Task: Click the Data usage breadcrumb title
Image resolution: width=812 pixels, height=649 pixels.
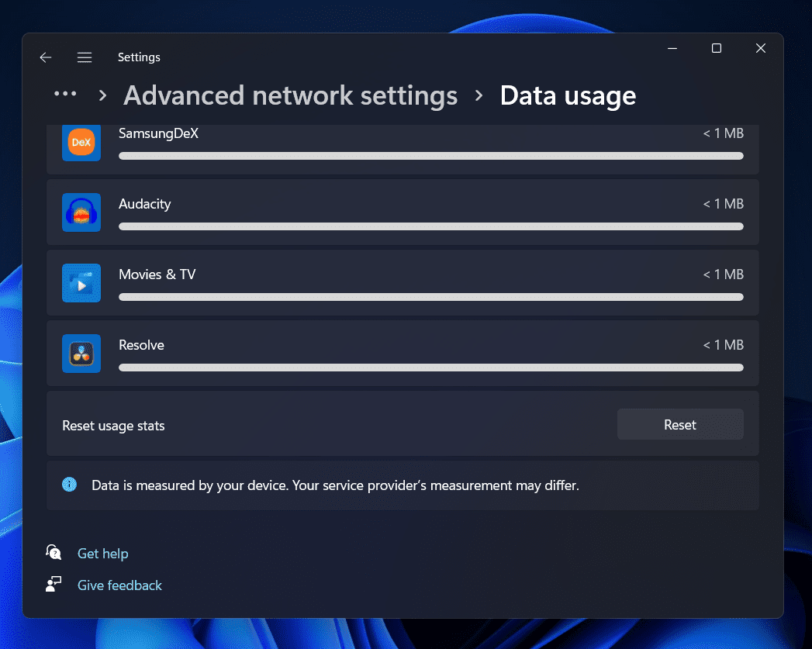Action: (x=568, y=95)
